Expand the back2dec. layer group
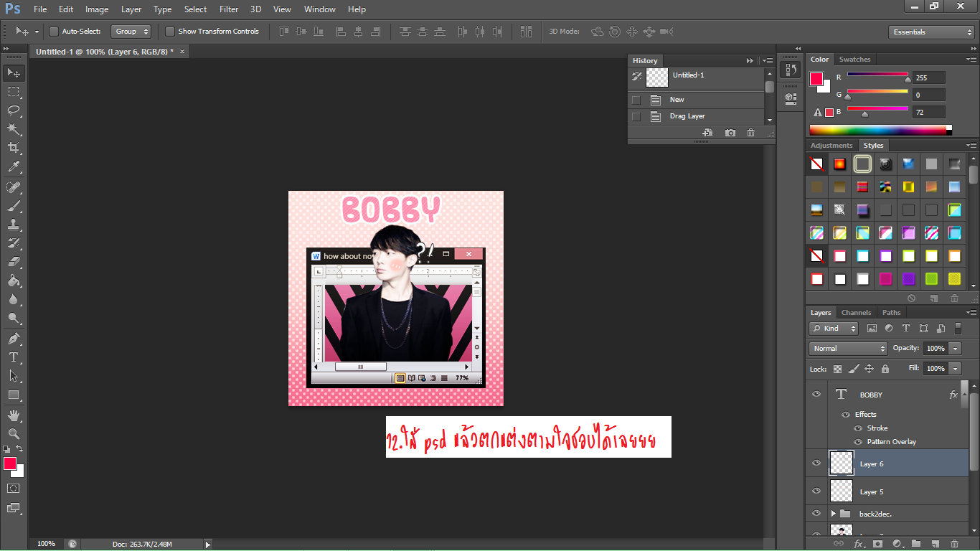Screen dimensions: 980x551 pos(833,514)
